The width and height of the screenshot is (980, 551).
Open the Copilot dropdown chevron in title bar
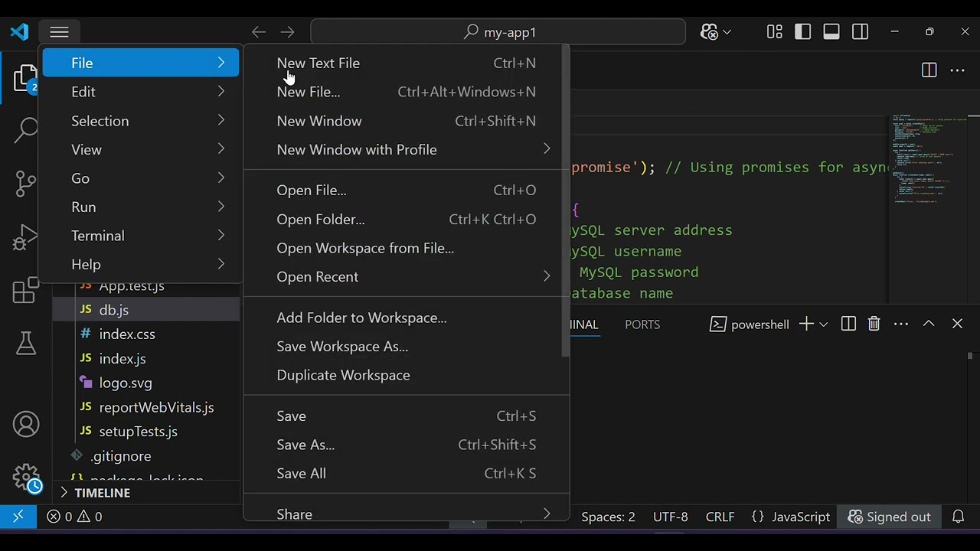(727, 32)
